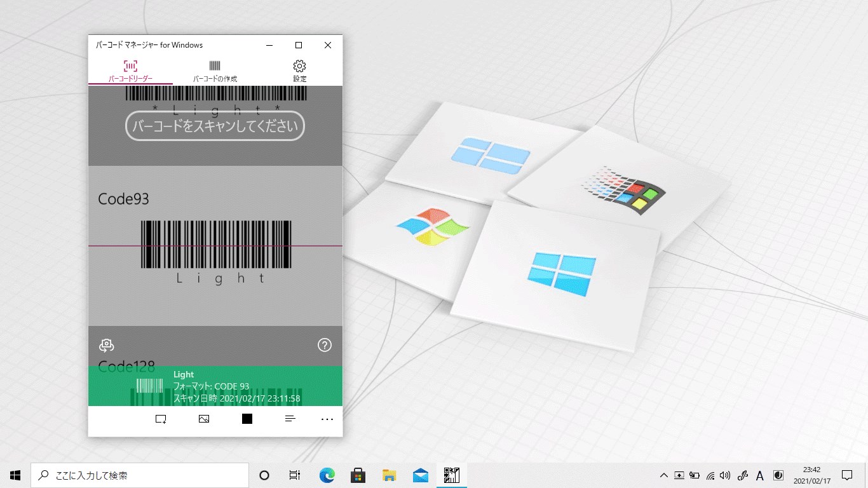Image resolution: width=868 pixels, height=488 pixels.
Task: Switch camera using the camera-rotate icon
Action: coord(106,345)
